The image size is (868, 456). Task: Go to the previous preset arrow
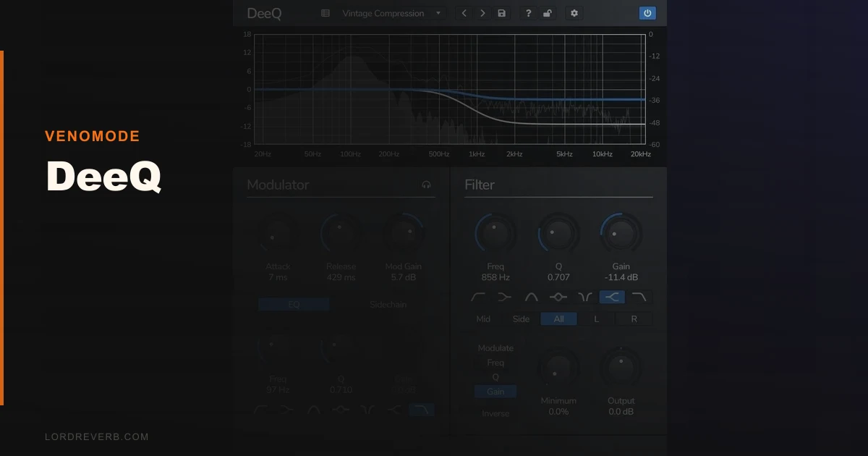[x=464, y=13]
